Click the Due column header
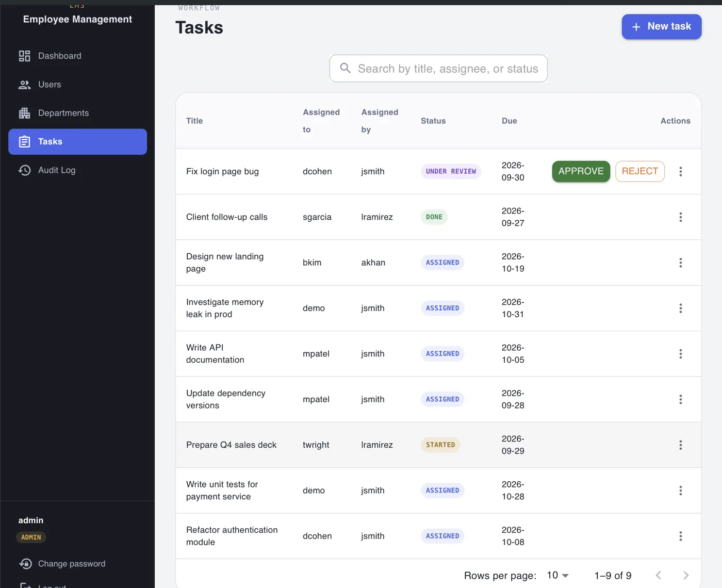722x588 pixels. [510, 121]
